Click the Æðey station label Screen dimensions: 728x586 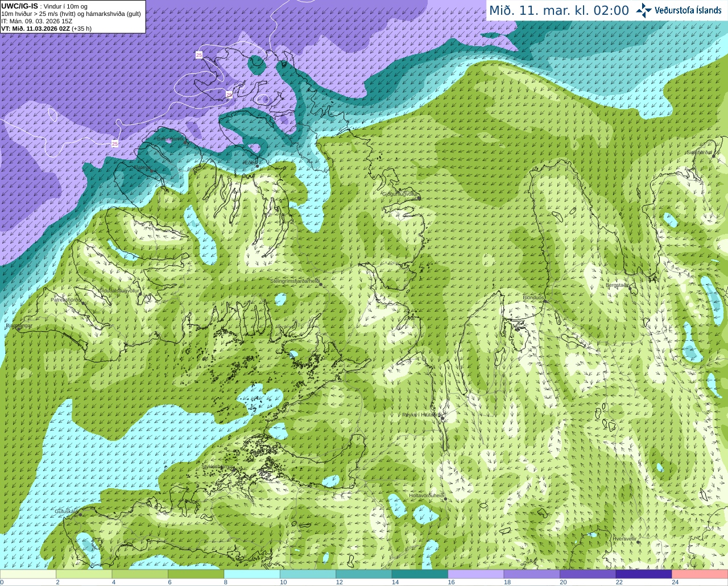click(250, 162)
